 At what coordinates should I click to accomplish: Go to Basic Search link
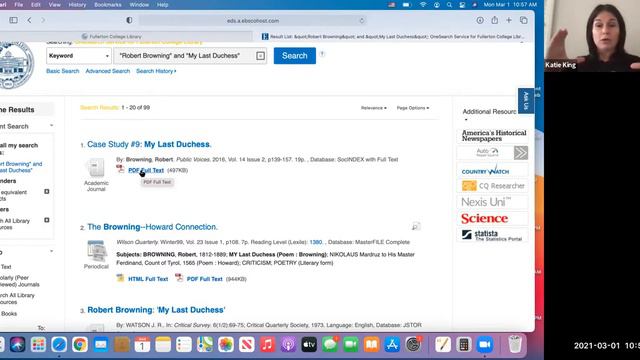coord(62,71)
